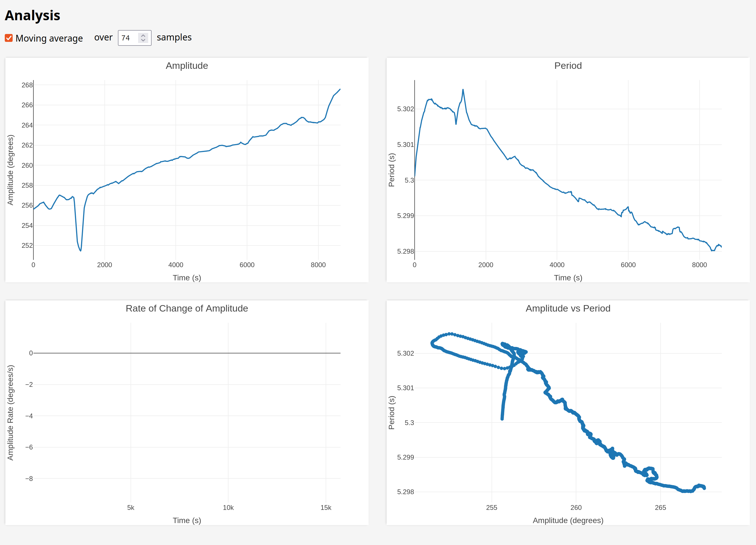Decrease sample count with down arrow

143,40
